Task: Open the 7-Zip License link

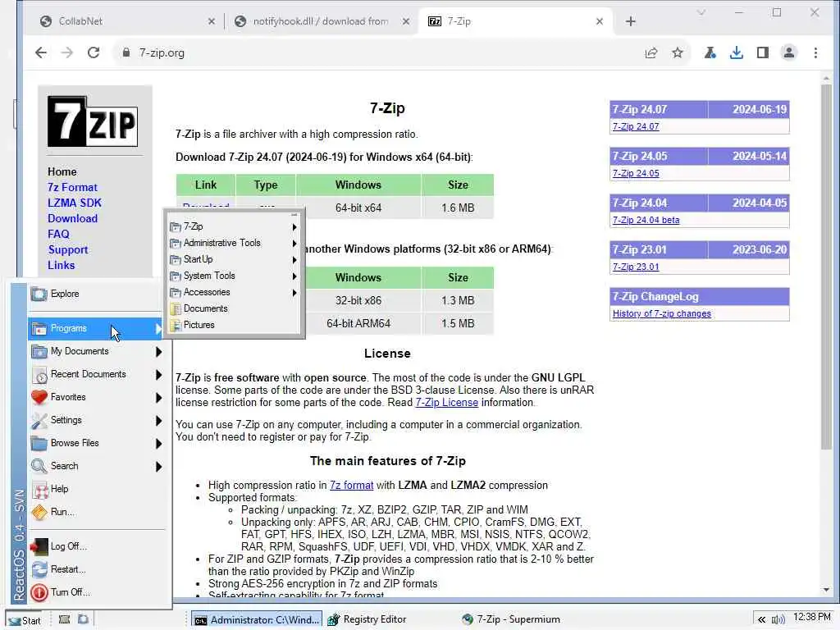Action: [446, 402]
